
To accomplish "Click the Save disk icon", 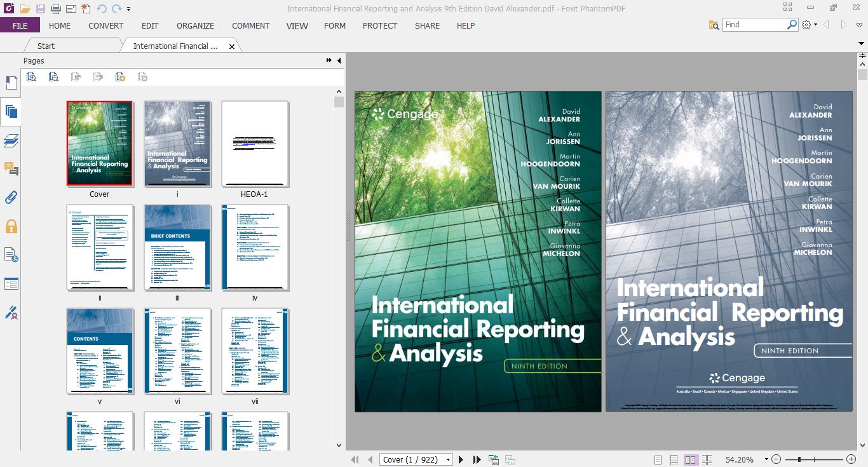I will [40, 9].
